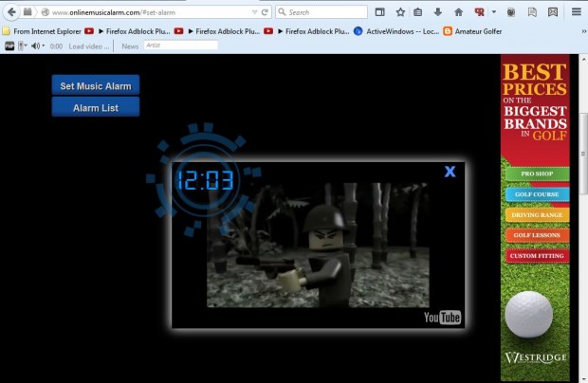
Task: Open the Alarm List button
Action: click(96, 107)
